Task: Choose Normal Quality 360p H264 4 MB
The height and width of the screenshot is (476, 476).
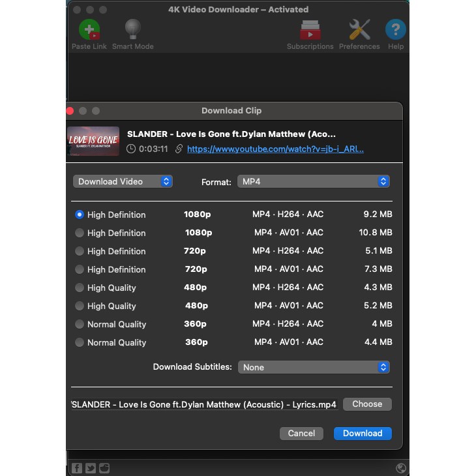Action: (x=80, y=324)
